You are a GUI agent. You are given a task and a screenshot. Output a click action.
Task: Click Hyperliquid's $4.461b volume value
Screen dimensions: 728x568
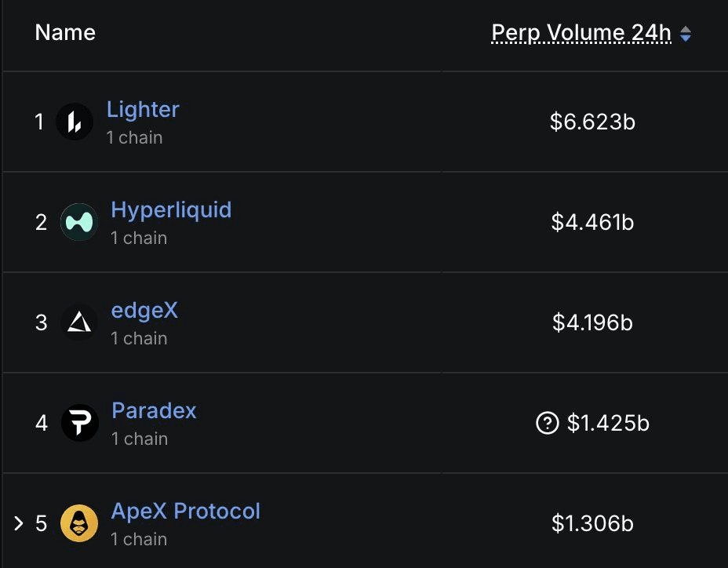(x=592, y=223)
